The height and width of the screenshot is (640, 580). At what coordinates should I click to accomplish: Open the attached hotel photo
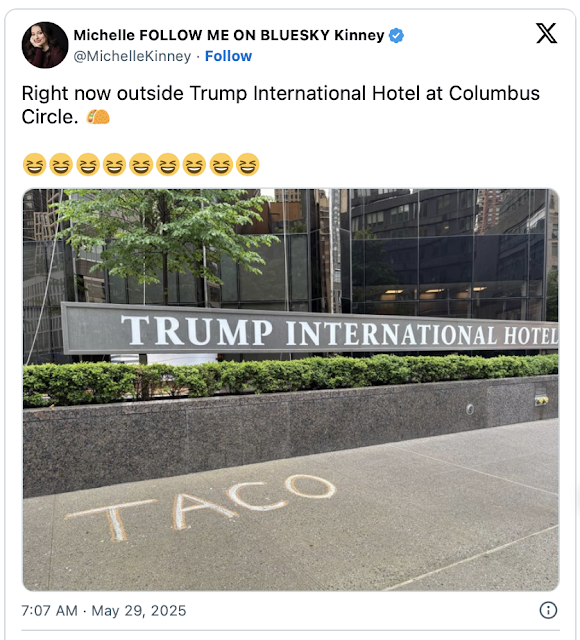point(291,390)
